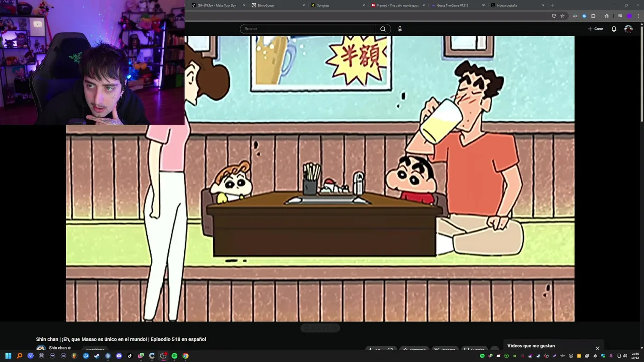Close the Songless tab
Screen dimensions: 644x362
364,5
